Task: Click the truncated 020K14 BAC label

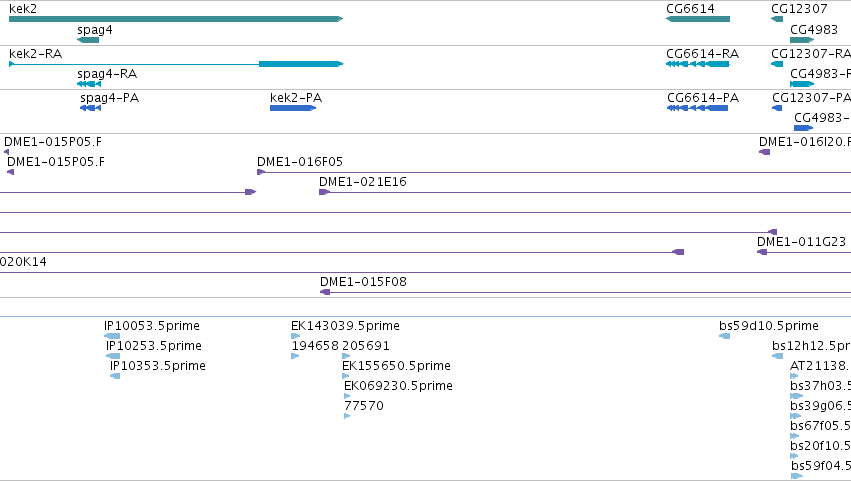Action: pyautogui.click(x=23, y=262)
